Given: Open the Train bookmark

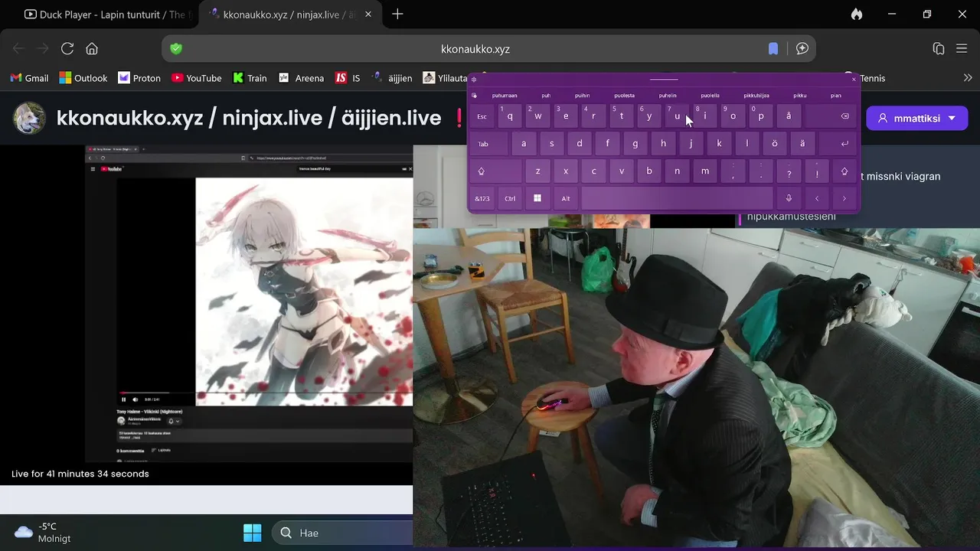Looking at the screenshot, I should pos(250,78).
